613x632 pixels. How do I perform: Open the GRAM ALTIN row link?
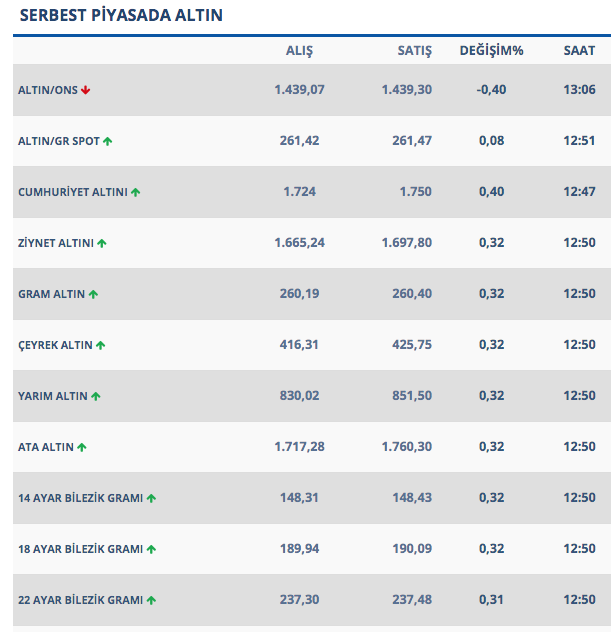coord(51,294)
